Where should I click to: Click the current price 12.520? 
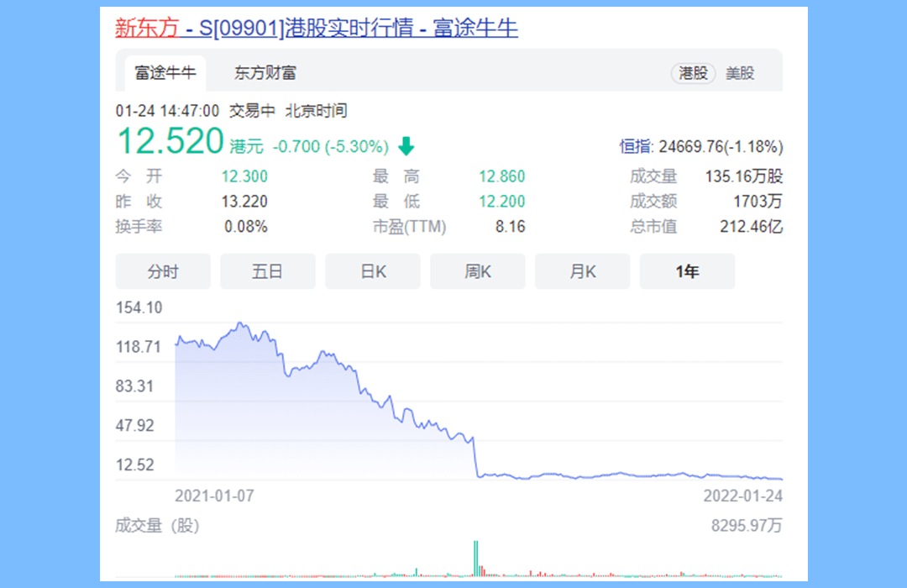pyautogui.click(x=170, y=141)
